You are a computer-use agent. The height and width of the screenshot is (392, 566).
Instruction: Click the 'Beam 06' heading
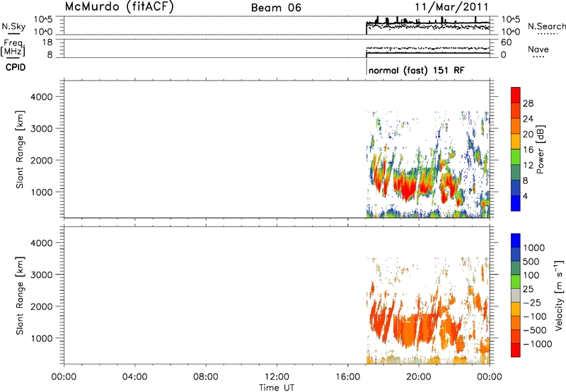276,8
